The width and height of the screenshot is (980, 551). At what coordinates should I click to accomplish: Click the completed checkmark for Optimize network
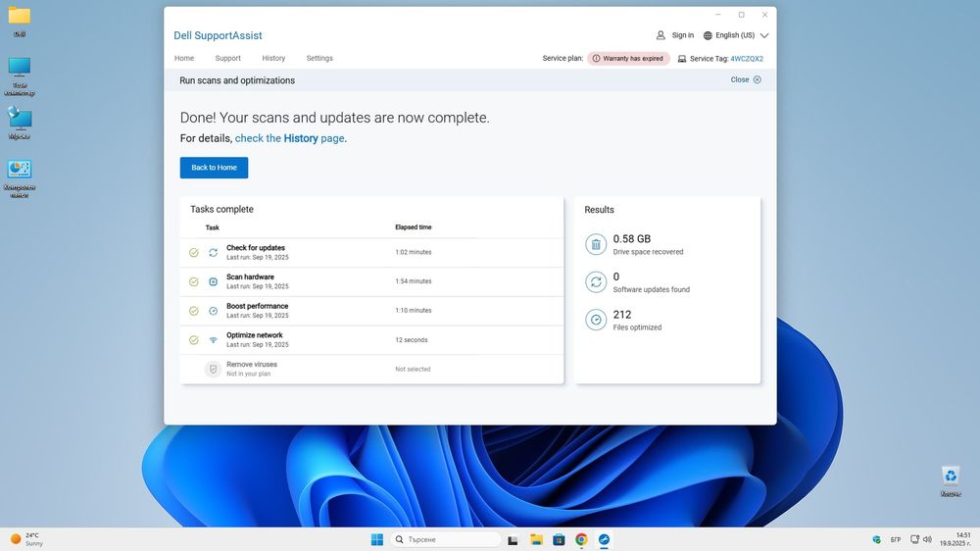pos(194,340)
